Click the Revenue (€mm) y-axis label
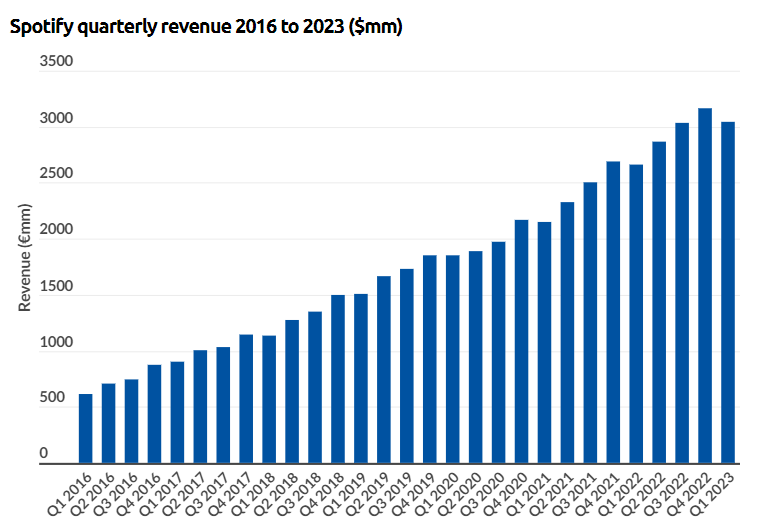Screen dimensions: 775x532 pyautogui.click(x=24, y=258)
